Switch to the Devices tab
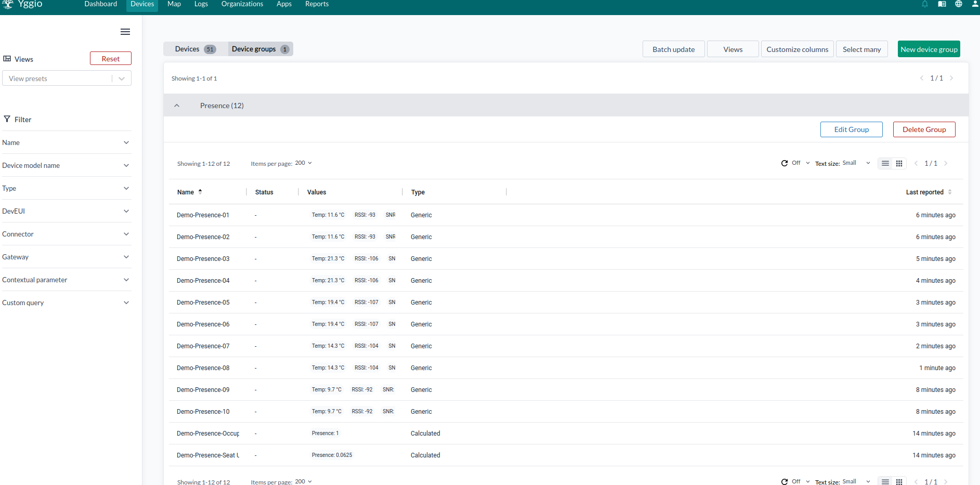Viewport: 980px width, 485px height. [x=195, y=49]
